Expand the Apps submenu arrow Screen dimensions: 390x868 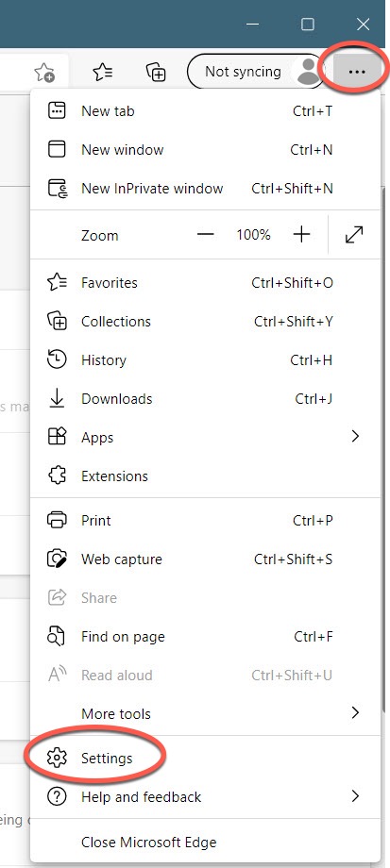[356, 437]
